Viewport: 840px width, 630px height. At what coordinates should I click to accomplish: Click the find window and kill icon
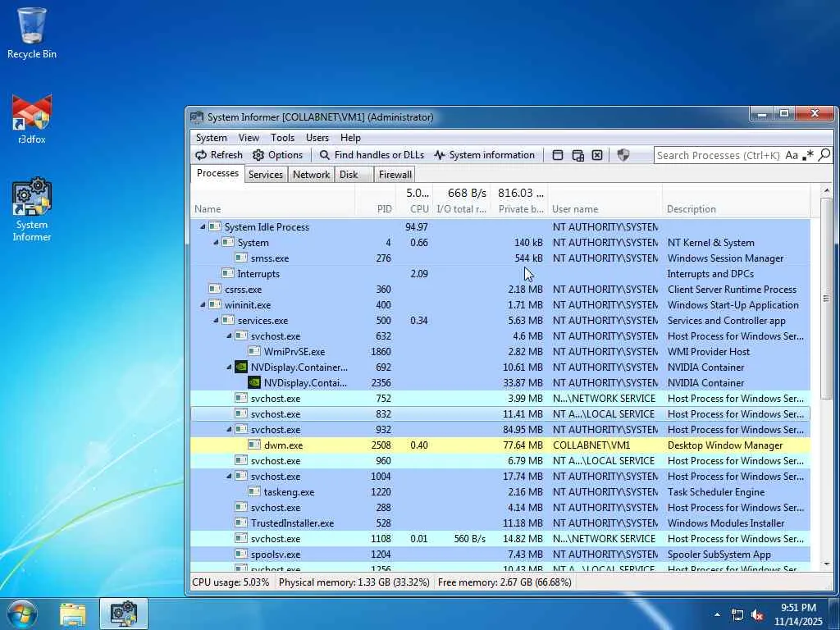[597, 155]
